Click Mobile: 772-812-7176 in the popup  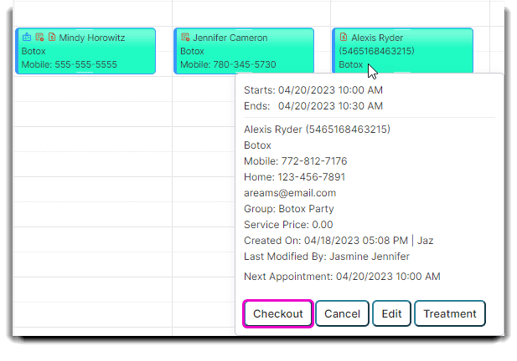click(x=295, y=161)
